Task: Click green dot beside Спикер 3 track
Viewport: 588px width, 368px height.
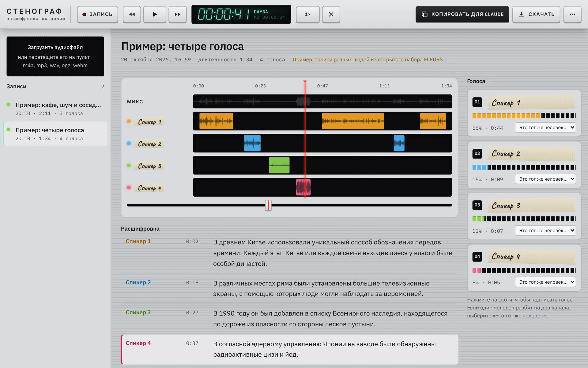Action: coord(129,166)
